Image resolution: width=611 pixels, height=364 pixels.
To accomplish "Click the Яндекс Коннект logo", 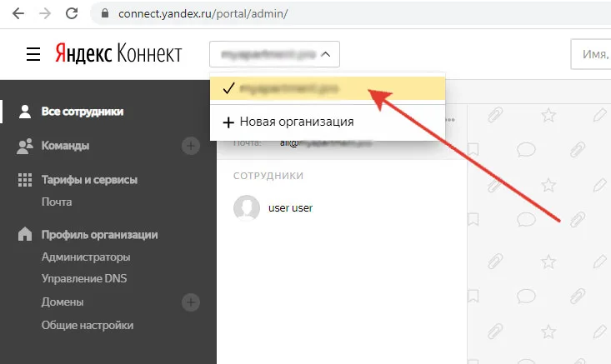I will pos(118,53).
